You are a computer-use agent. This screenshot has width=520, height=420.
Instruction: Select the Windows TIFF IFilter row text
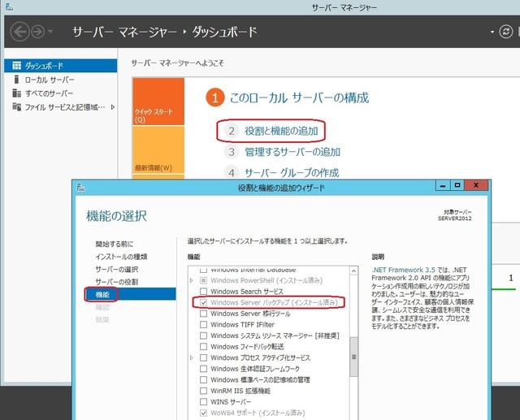coord(242,324)
